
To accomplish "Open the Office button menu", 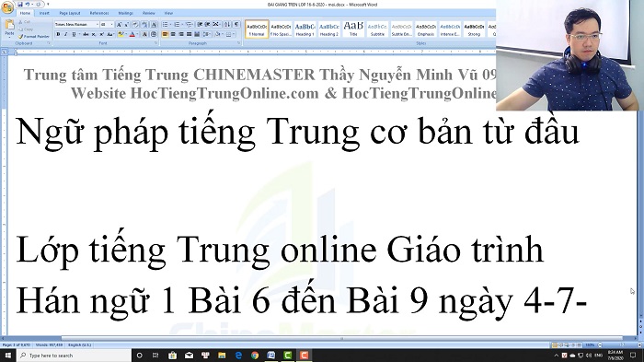I will 7,7.
